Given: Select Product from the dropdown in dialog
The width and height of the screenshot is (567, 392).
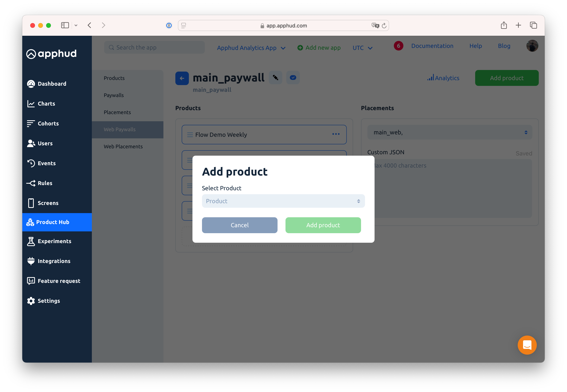Looking at the screenshot, I should (x=283, y=201).
